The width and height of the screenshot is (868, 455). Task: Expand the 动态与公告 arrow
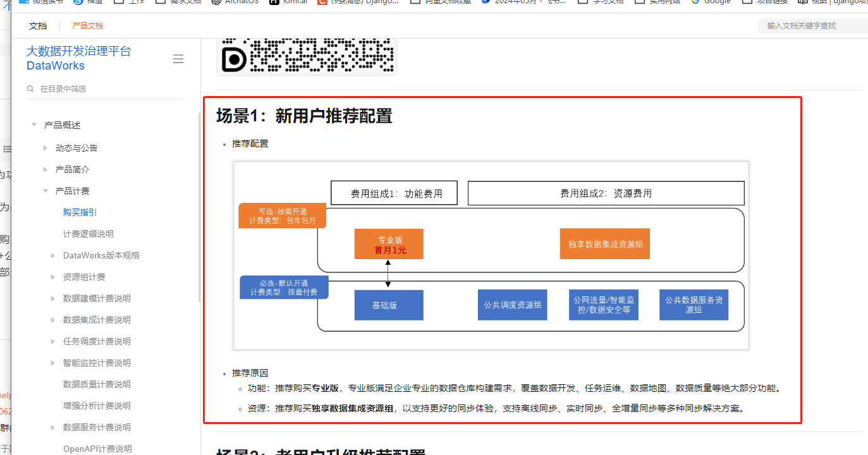(46, 148)
